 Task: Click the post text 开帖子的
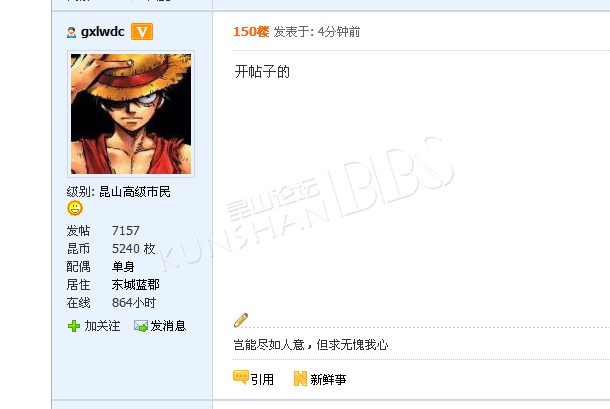(x=262, y=72)
